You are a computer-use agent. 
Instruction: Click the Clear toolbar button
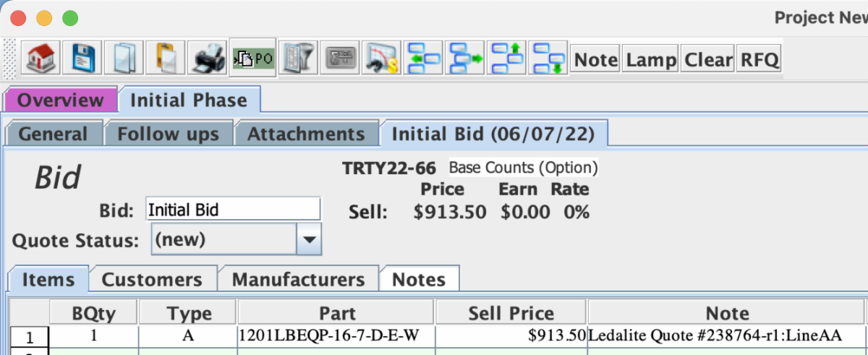pyautogui.click(x=708, y=59)
